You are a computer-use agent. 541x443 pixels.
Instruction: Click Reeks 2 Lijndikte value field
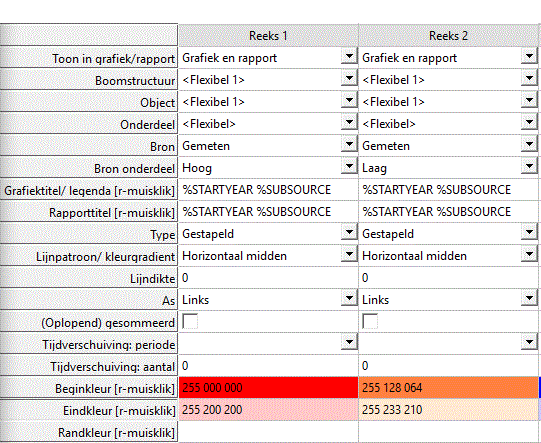pos(449,277)
